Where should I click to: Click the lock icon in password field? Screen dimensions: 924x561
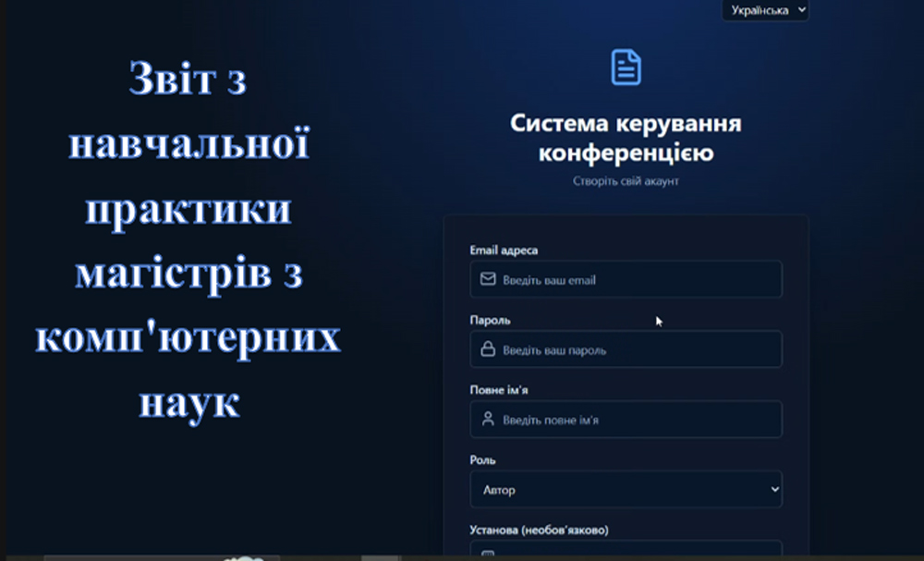point(487,348)
